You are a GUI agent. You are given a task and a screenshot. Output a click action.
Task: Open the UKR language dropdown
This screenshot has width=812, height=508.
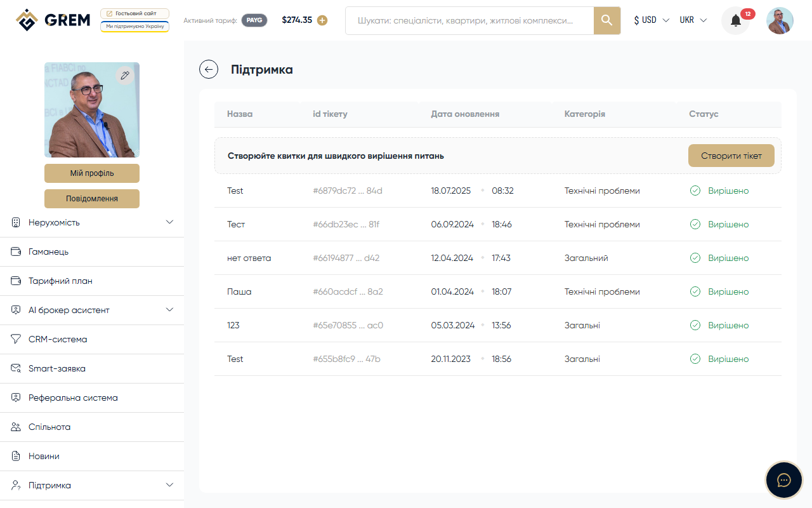(x=693, y=20)
